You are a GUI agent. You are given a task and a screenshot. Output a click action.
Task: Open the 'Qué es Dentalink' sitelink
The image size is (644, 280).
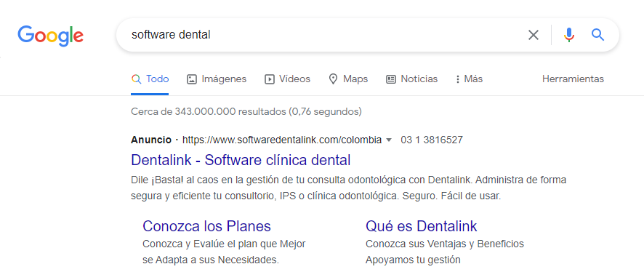pos(422,226)
